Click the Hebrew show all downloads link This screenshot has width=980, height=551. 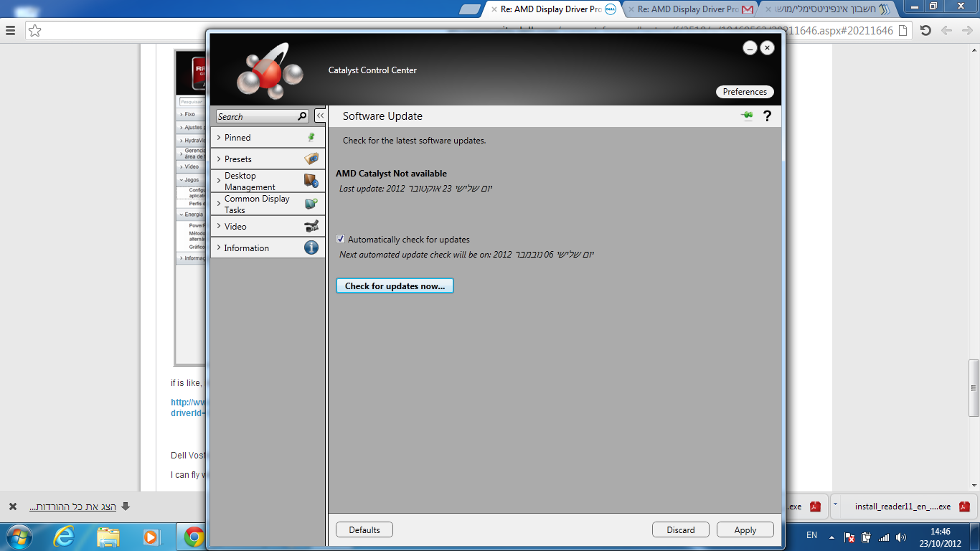[72, 507]
